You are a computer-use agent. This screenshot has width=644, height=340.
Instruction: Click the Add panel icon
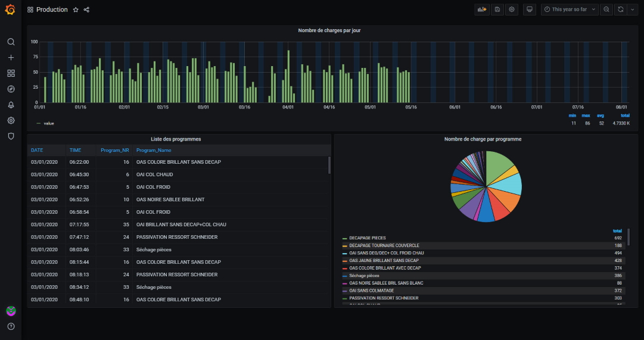click(482, 10)
